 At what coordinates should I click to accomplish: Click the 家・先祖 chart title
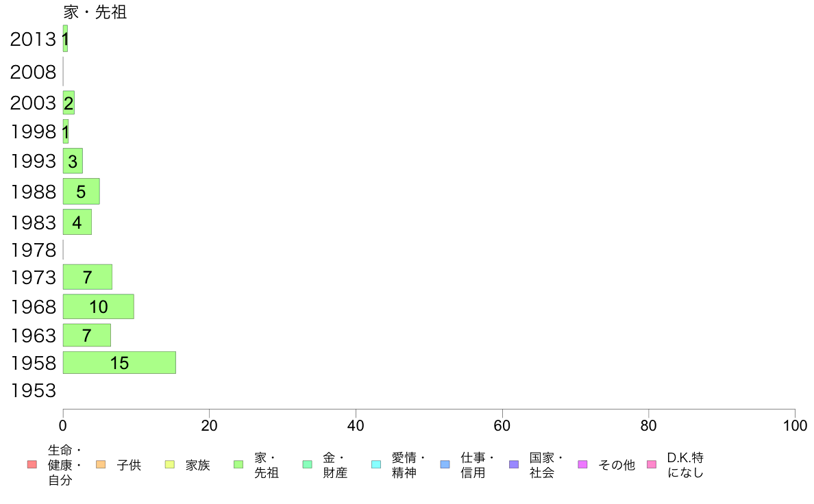pyautogui.click(x=95, y=12)
